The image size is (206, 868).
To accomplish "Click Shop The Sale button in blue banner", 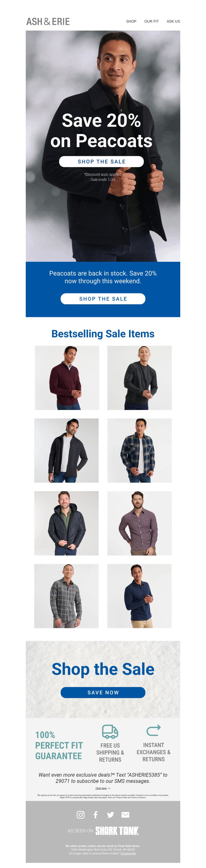I will tap(103, 299).
